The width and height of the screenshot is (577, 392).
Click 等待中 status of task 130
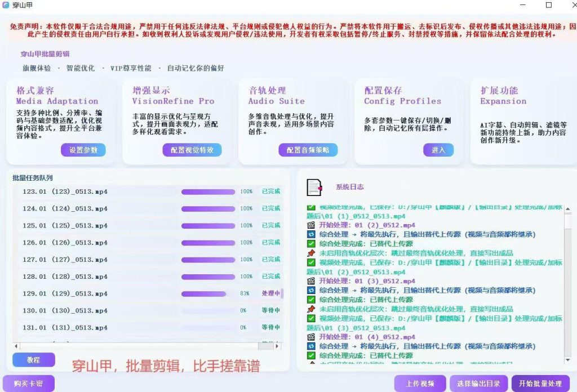point(271,310)
